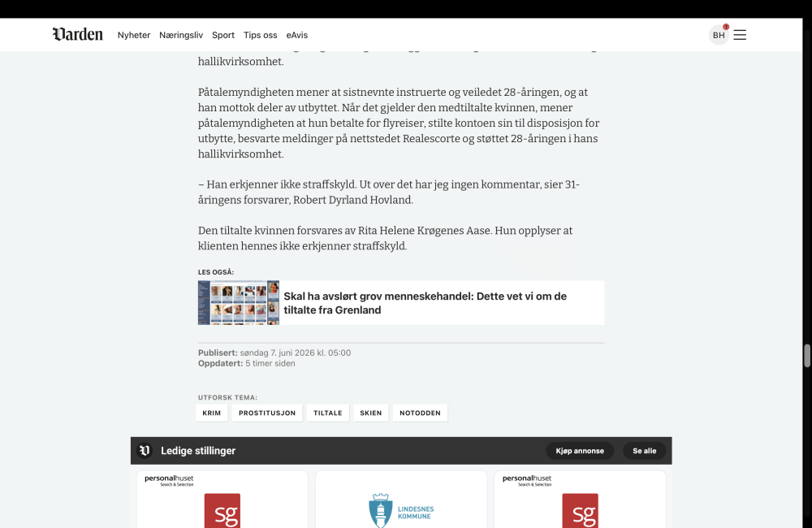Image resolution: width=812 pixels, height=528 pixels.
Task: Open the Varden logo homepage
Action: (78, 34)
